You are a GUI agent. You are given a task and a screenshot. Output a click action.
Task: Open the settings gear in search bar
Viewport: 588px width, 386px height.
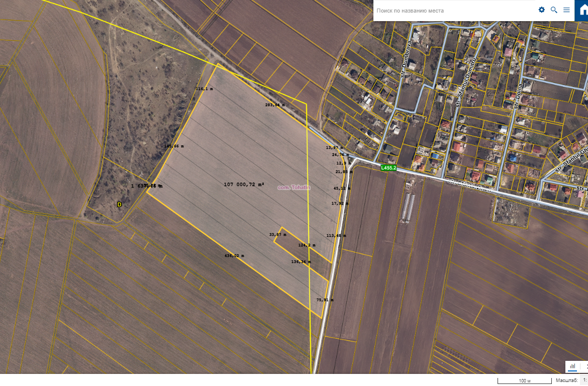[541, 10]
